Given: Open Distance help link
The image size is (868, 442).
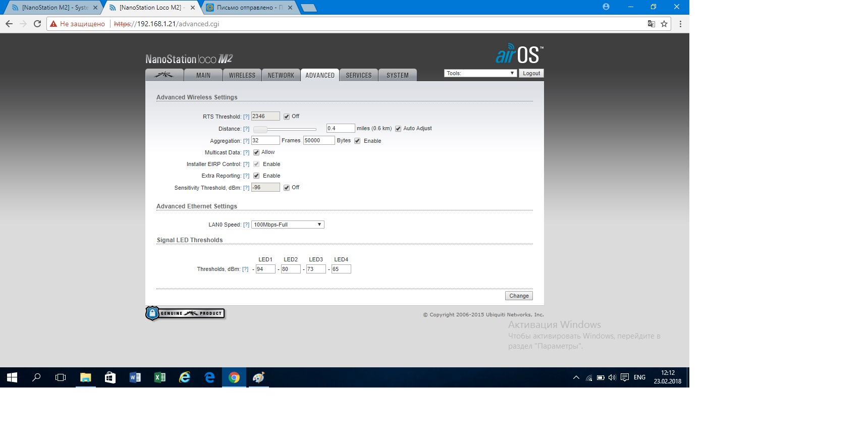Looking at the screenshot, I should 246,129.
